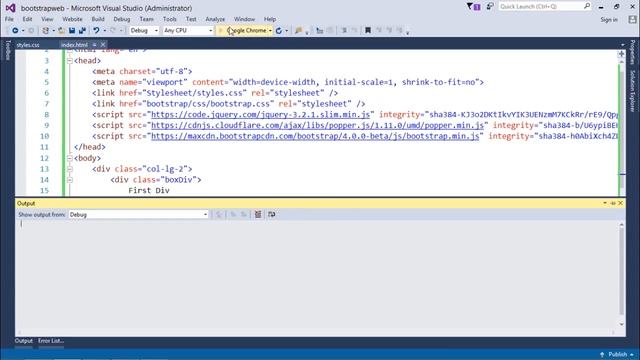Open the Test menu
Viewport: 640px width, 360px height.
191,19
